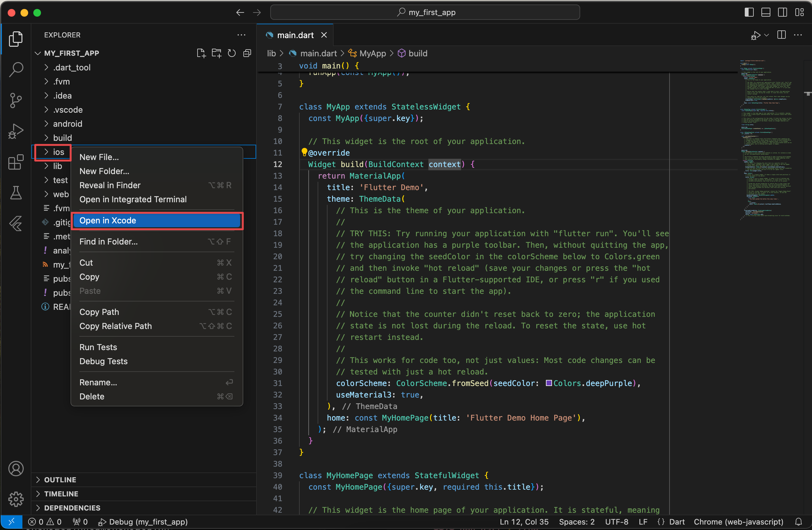Image resolution: width=812 pixels, height=530 pixels.
Task: Choose New Folder... from context menu
Action: (157, 171)
